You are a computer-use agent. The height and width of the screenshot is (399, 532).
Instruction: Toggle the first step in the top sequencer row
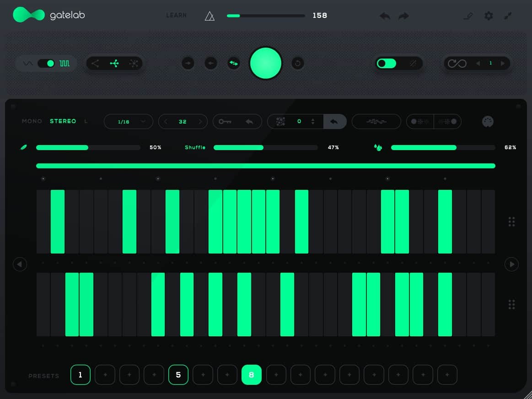click(x=43, y=221)
